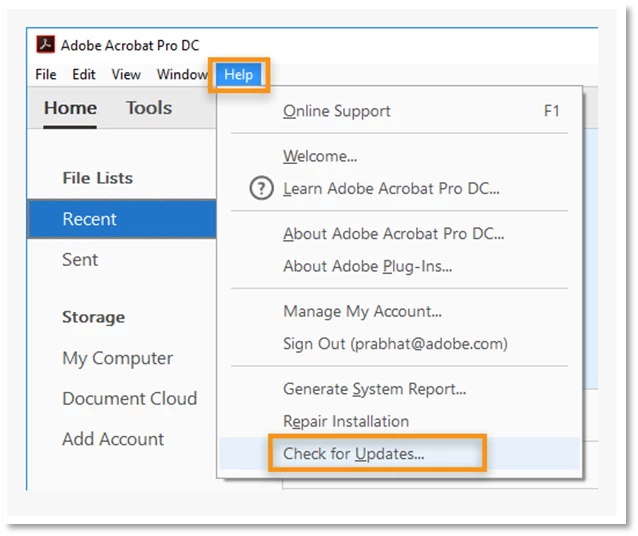Choose Repair Installation
The height and width of the screenshot is (536, 638).
tap(400, 421)
